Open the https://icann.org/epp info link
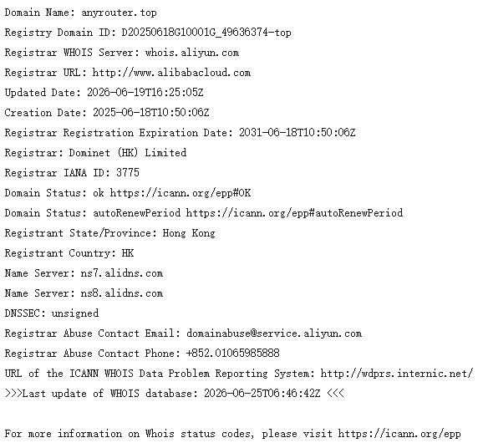The image size is (478, 448). coord(399,434)
